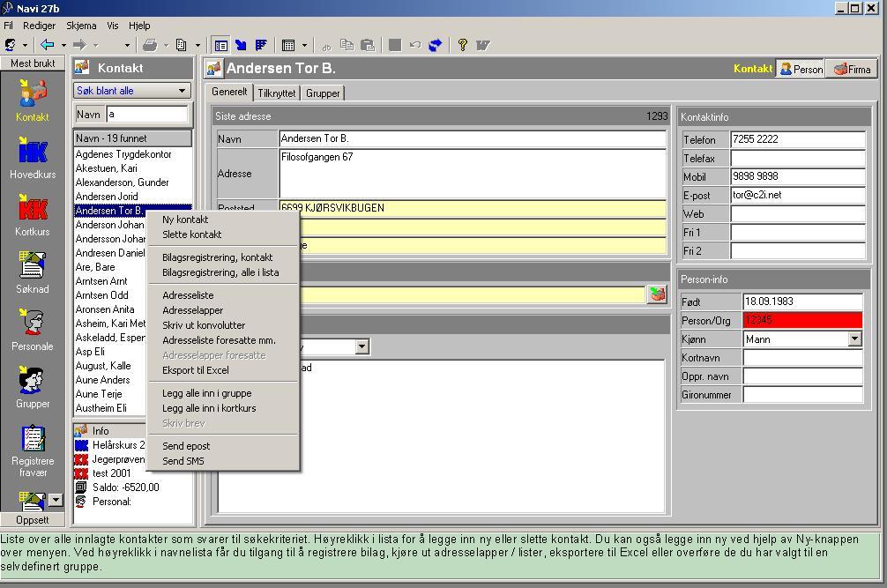This screenshot has width=887, height=588.
Task: Click the Navn search input field
Action: tap(147, 115)
